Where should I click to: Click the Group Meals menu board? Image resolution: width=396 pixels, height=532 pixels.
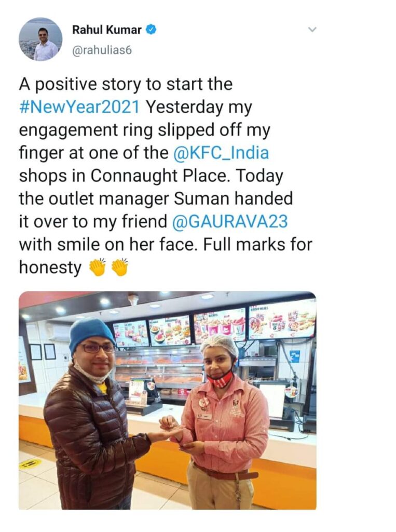pos(281,321)
